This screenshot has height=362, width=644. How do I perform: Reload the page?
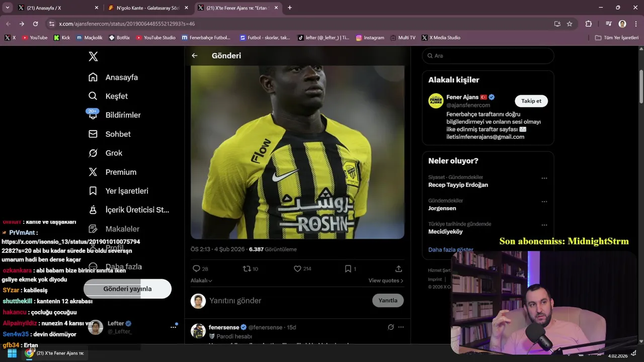coord(35,24)
